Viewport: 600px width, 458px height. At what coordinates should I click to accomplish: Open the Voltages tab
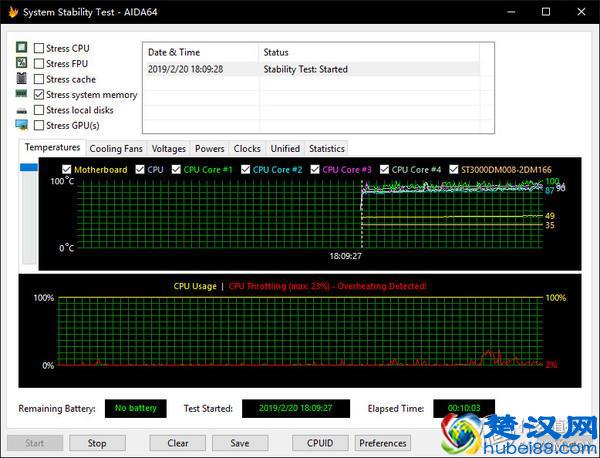168,149
